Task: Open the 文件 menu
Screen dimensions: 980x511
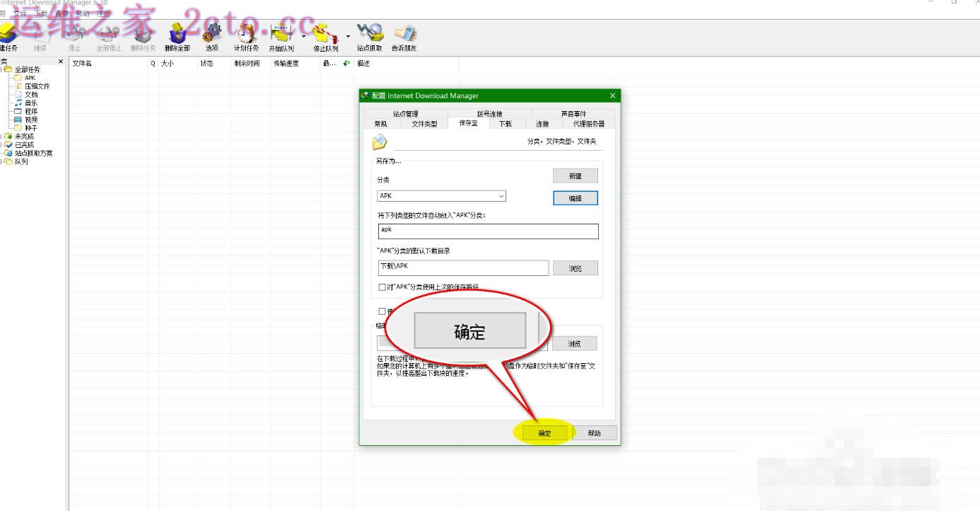Action: pyautogui.click(x=20, y=13)
